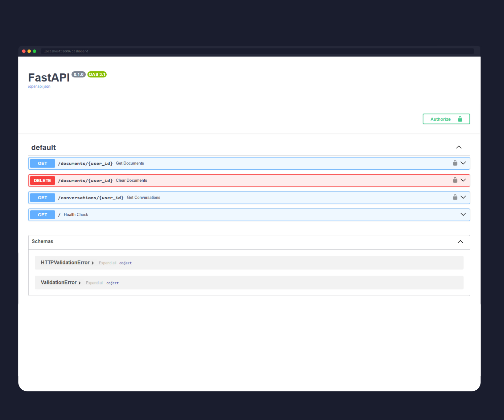
Task: Click the green Authorize button
Action: [446, 119]
